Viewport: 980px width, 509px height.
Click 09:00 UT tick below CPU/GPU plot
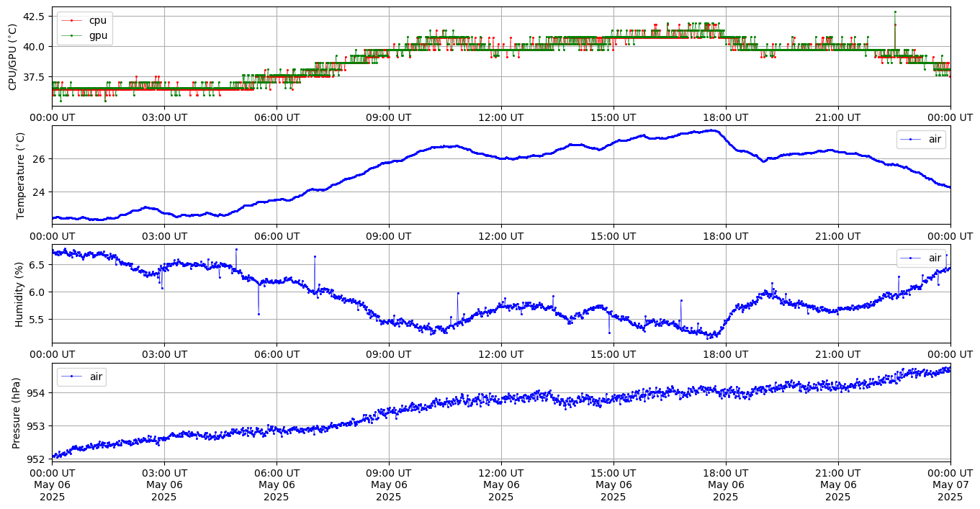[x=389, y=117]
